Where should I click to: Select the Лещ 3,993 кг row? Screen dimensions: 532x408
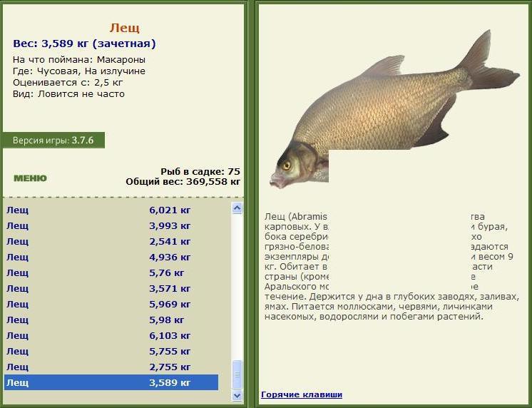point(111,225)
